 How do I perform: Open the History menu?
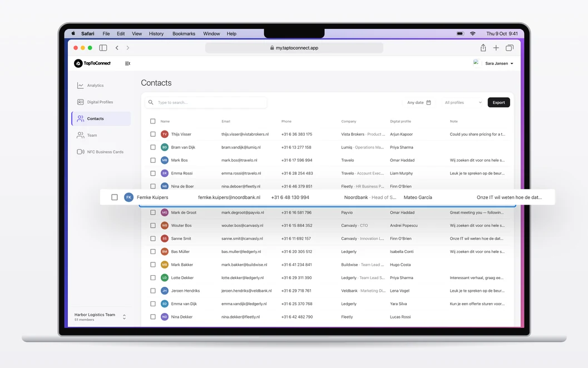click(156, 34)
